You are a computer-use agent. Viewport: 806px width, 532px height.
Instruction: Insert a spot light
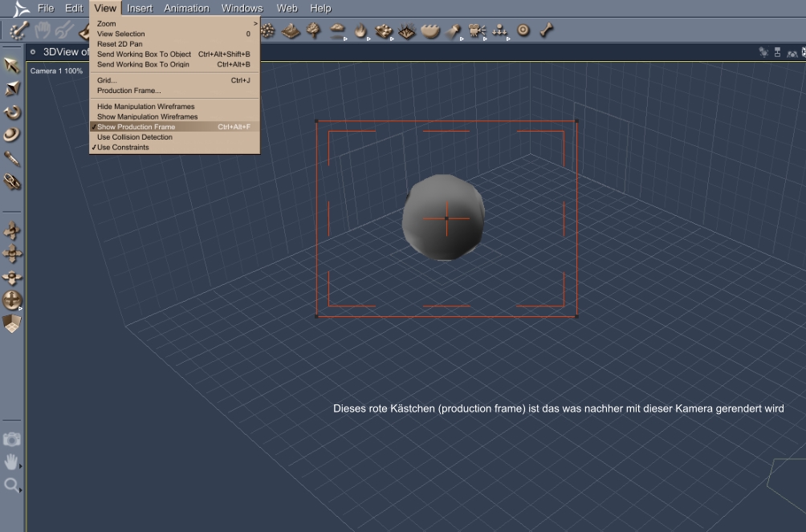[453, 31]
